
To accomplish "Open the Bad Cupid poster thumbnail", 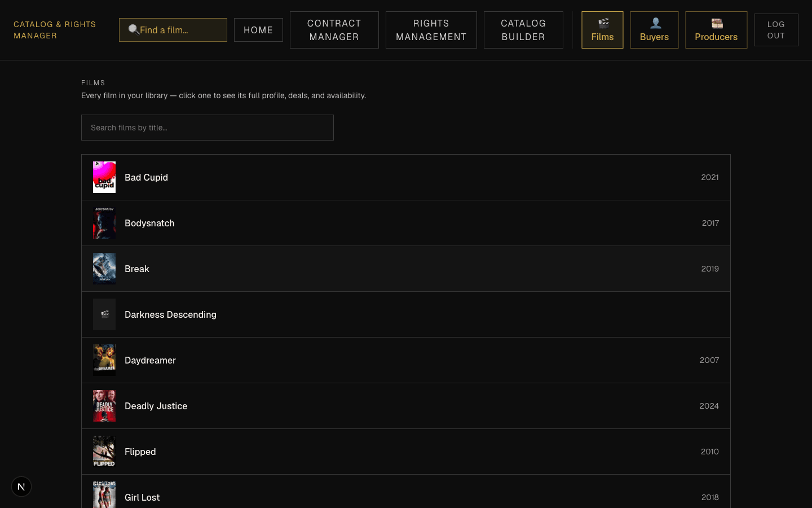I will 104,177.
